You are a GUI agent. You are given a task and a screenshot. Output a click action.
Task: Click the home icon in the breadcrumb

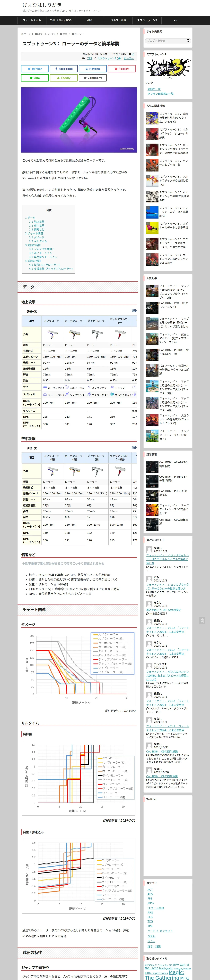click(22, 34)
